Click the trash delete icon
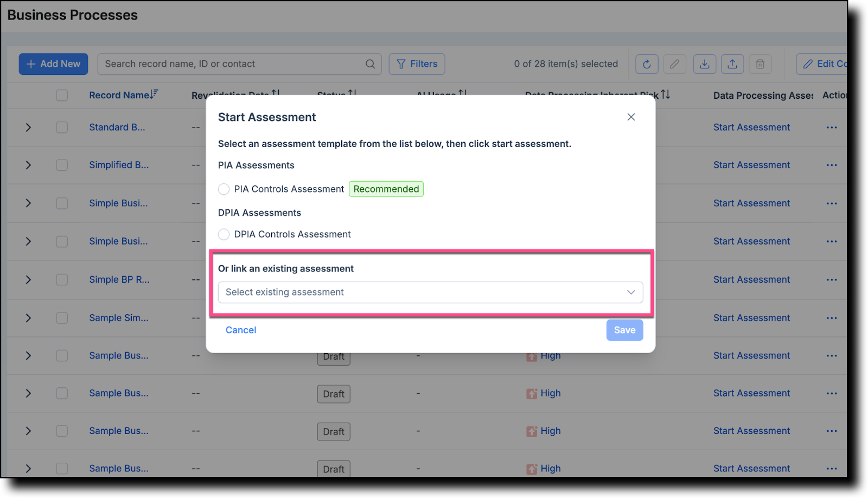The image size is (868, 498). (x=760, y=64)
